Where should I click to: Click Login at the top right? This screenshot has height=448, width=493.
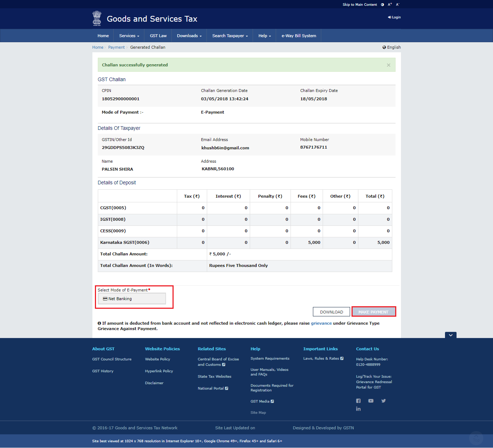point(394,17)
